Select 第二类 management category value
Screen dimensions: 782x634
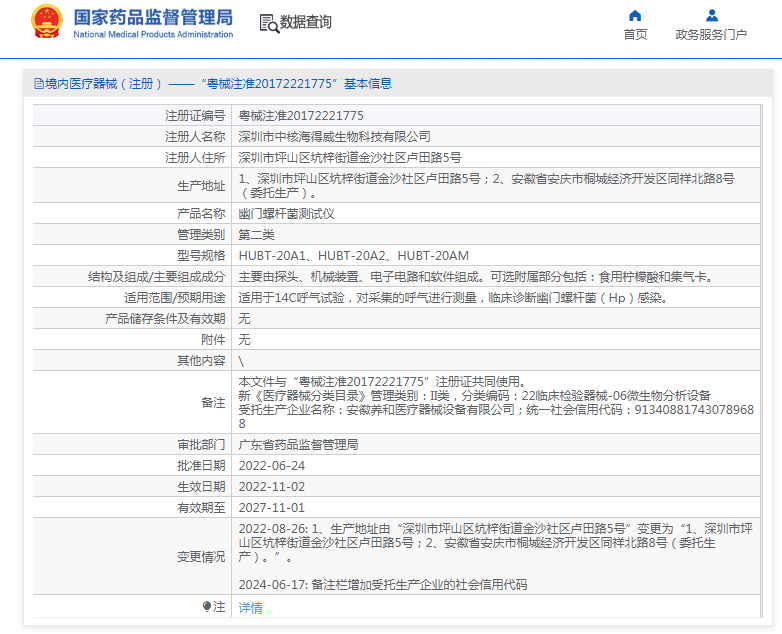[256, 234]
